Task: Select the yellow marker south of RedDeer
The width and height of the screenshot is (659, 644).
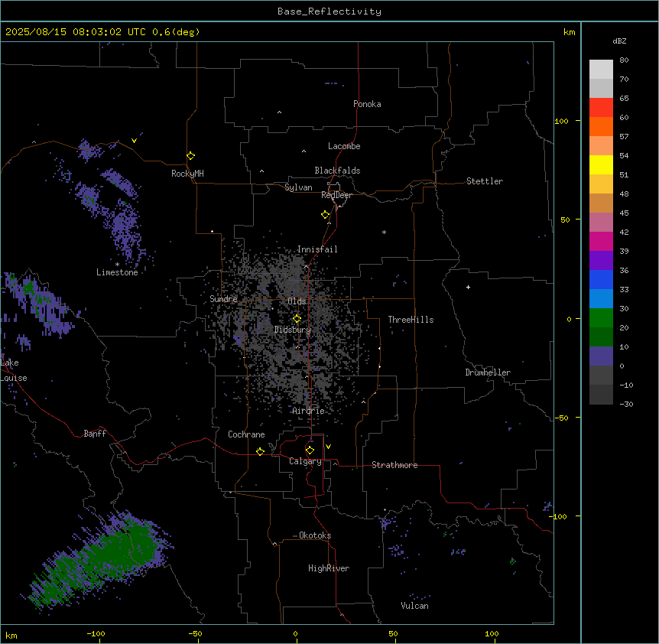Action: (326, 215)
